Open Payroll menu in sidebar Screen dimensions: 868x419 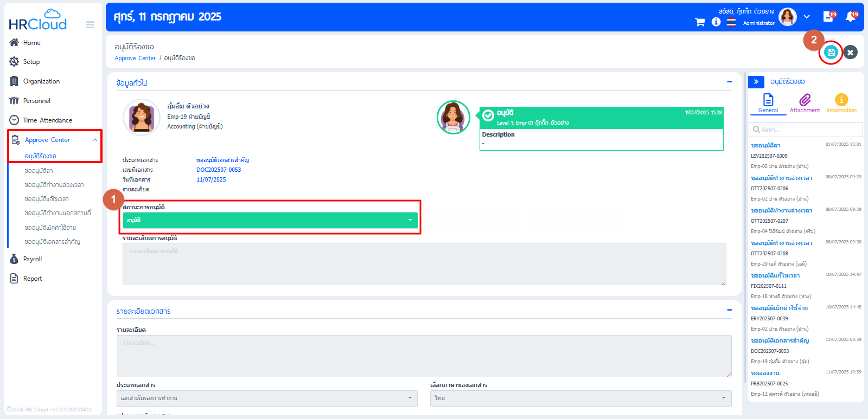click(33, 259)
